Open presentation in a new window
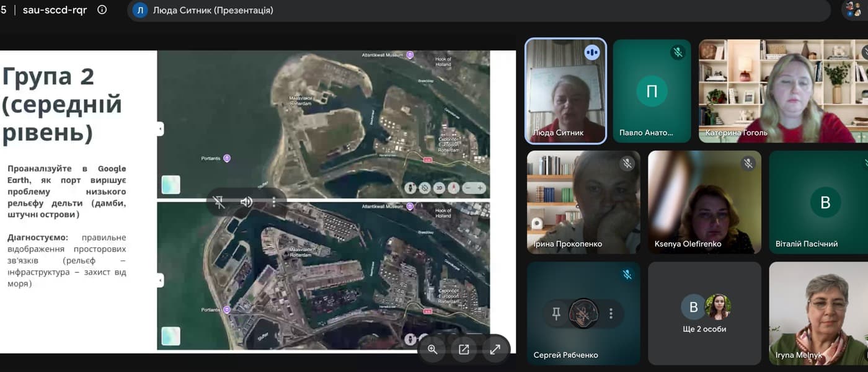The width and height of the screenshot is (868, 372). [464, 349]
